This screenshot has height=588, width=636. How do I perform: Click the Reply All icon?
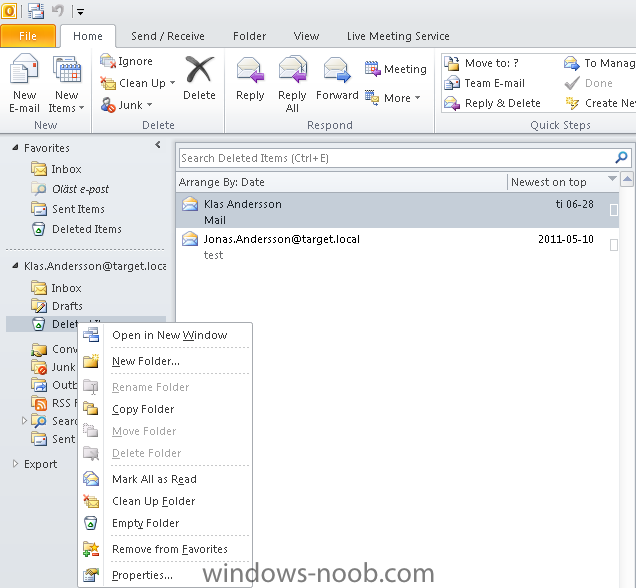point(292,69)
